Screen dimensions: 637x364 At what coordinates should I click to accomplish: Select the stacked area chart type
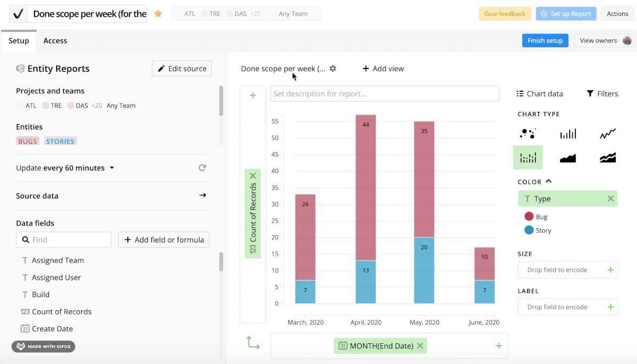607,158
